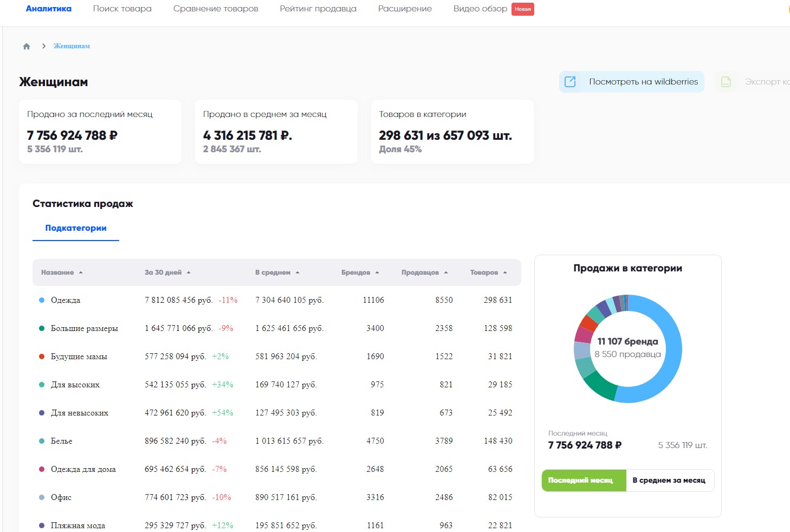
Task: Sort table by За 30 дней arrow
Action: tap(189, 273)
